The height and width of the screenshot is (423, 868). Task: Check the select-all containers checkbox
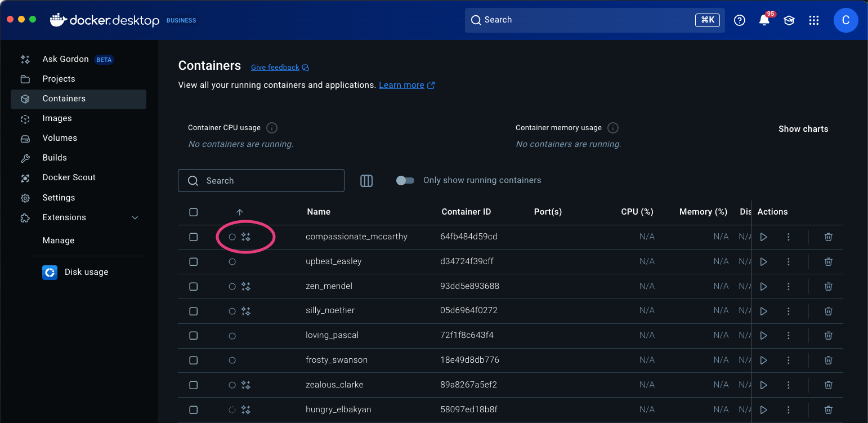(194, 212)
